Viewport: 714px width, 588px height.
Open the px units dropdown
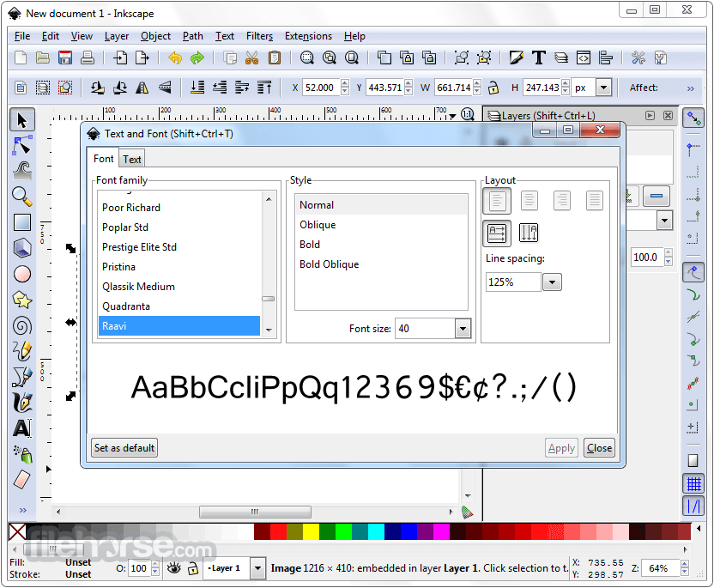(603, 88)
